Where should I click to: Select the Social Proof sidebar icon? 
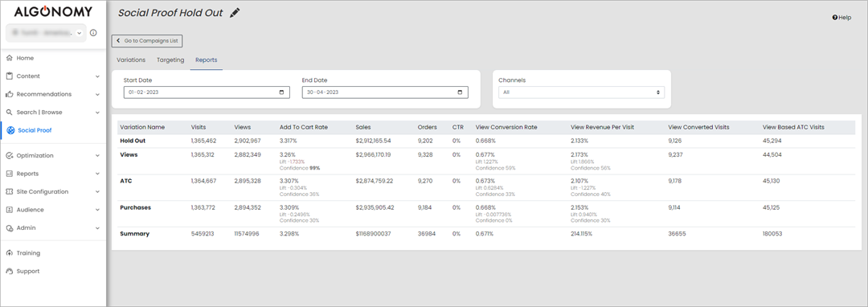point(11,130)
